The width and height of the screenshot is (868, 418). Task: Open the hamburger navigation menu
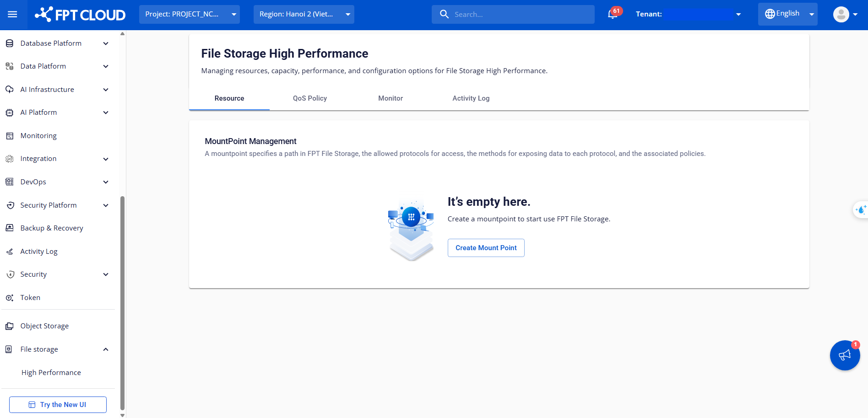(12, 15)
